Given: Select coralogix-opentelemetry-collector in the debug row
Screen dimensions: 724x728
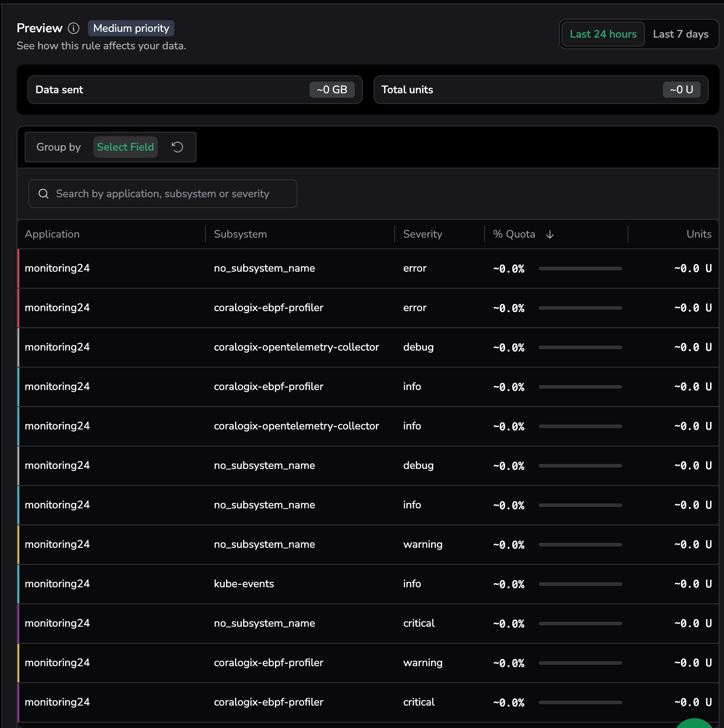Looking at the screenshot, I should 297,347.
